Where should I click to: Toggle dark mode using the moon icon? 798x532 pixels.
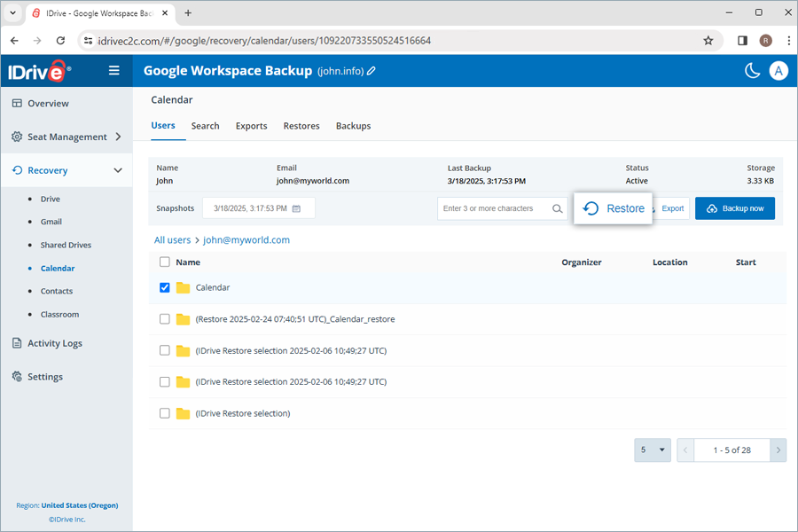click(x=750, y=70)
